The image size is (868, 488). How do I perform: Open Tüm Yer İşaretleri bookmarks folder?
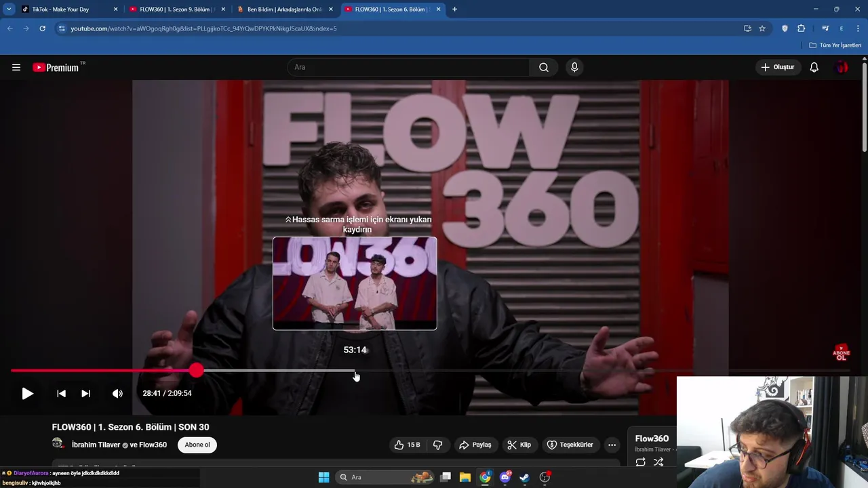coord(835,45)
